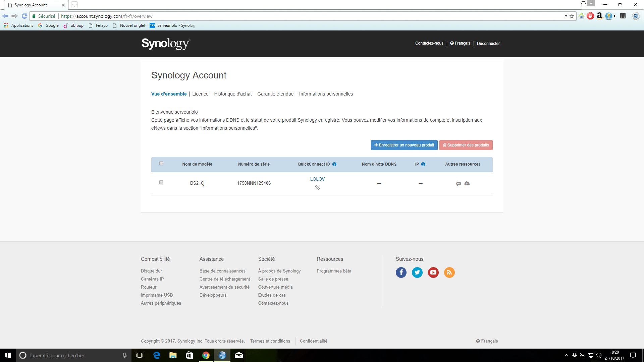Open the Français language selector in header
644x362 pixels.
[460, 43]
